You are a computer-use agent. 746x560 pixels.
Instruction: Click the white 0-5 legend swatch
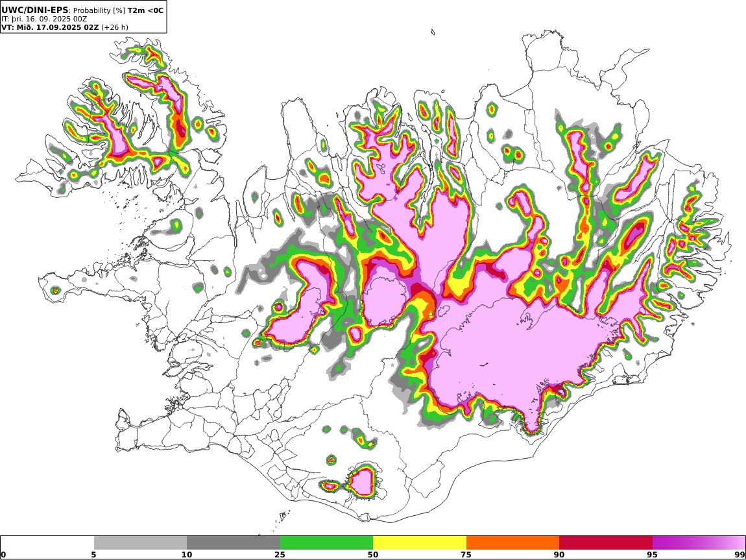47,543
